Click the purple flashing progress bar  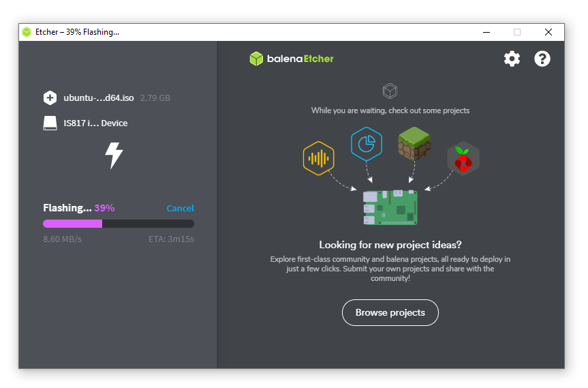tap(119, 224)
